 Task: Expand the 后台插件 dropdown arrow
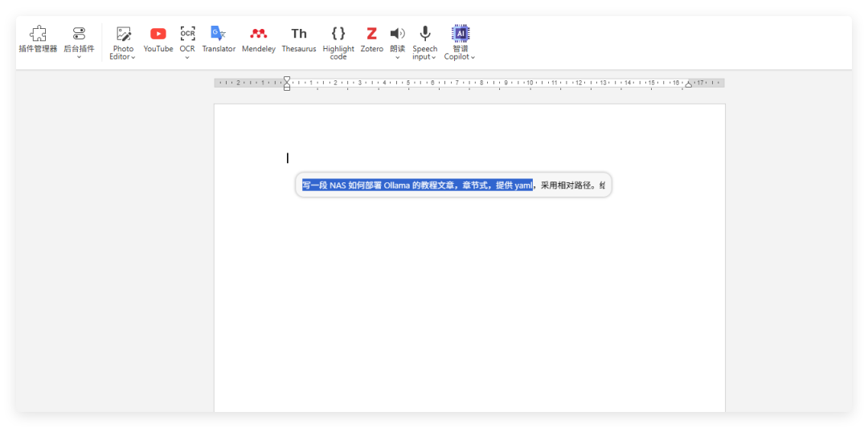tap(79, 57)
